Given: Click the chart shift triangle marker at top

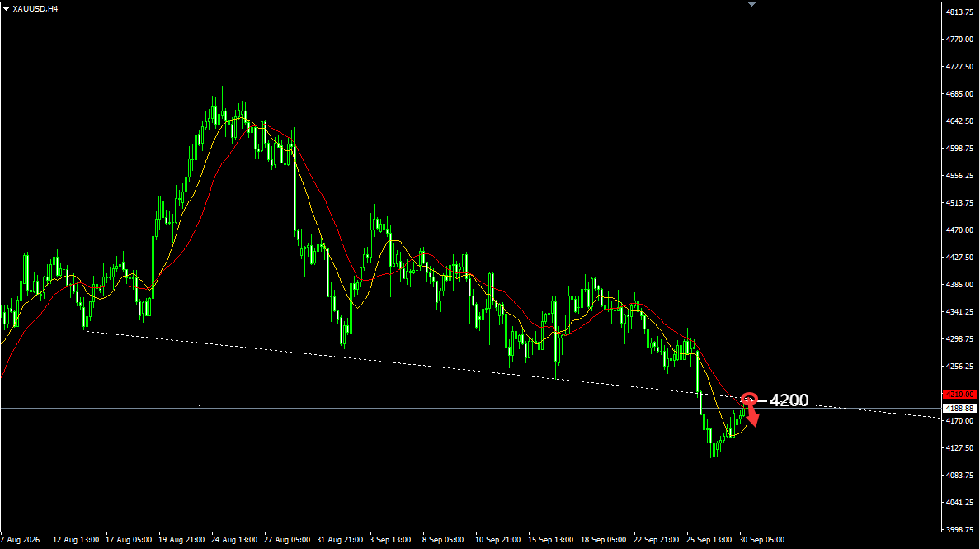Looking at the screenshot, I should point(751,4).
